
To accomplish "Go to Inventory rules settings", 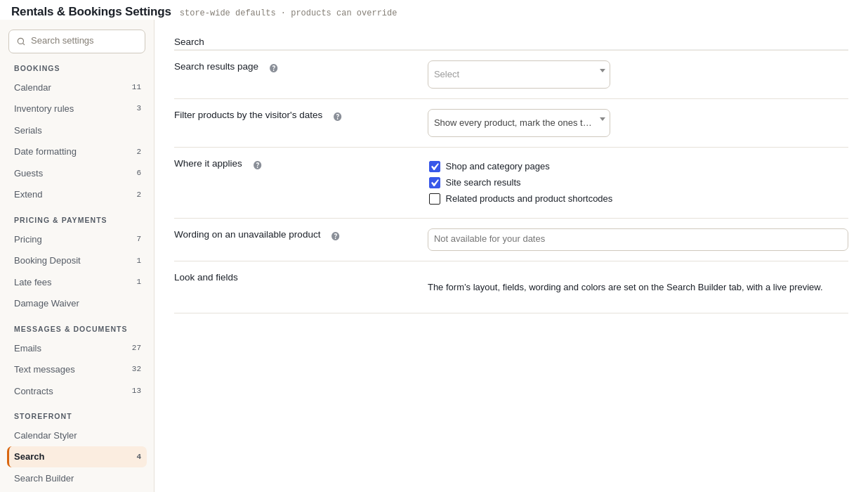I will [77, 109].
